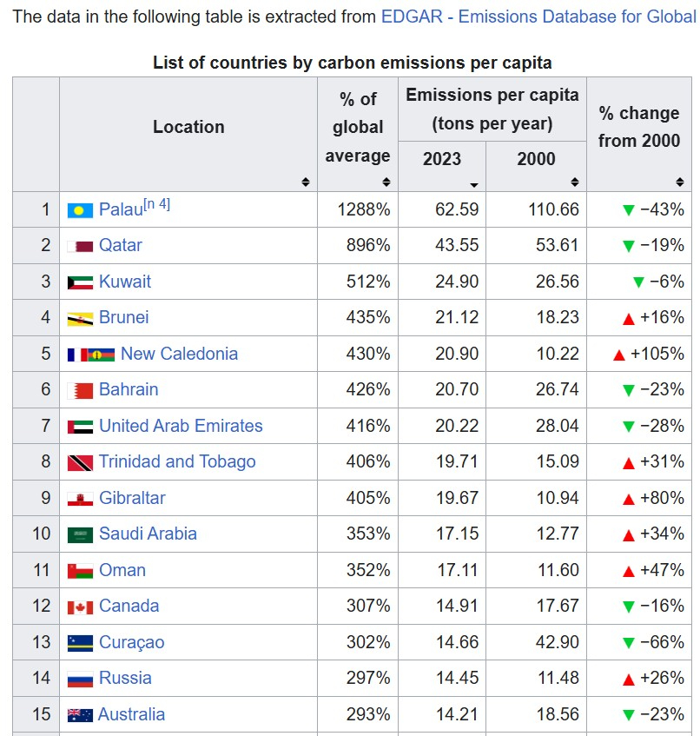Screen dimensions: 700x736
Task: Click the Palau flag icon
Action: (x=80, y=210)
